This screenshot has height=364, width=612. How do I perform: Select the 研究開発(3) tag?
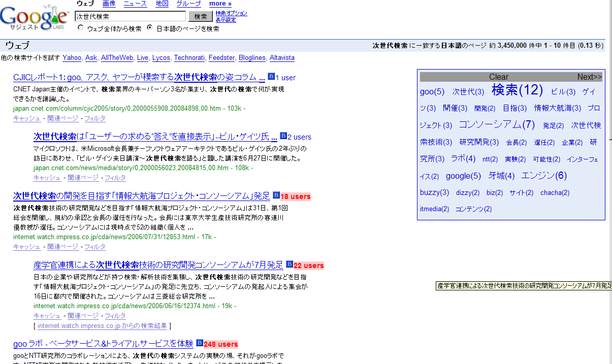click(479, 142)
